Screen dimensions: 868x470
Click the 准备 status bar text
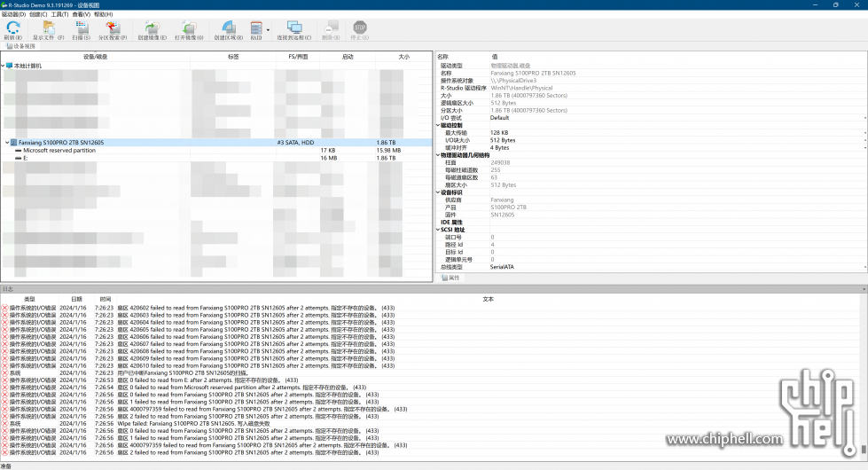click(6, 466)
